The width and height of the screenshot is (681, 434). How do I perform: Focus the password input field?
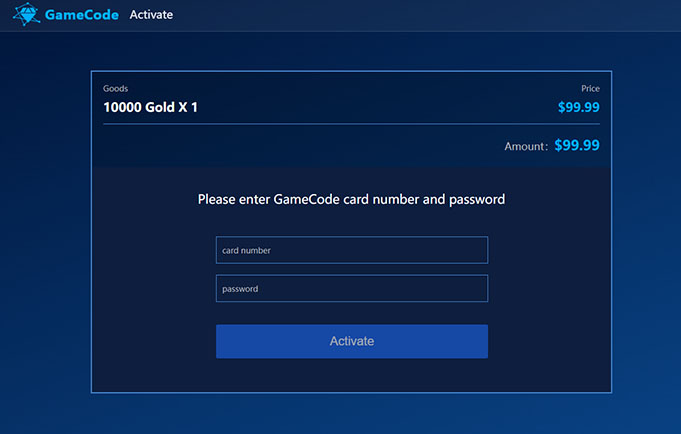(352, 288)
